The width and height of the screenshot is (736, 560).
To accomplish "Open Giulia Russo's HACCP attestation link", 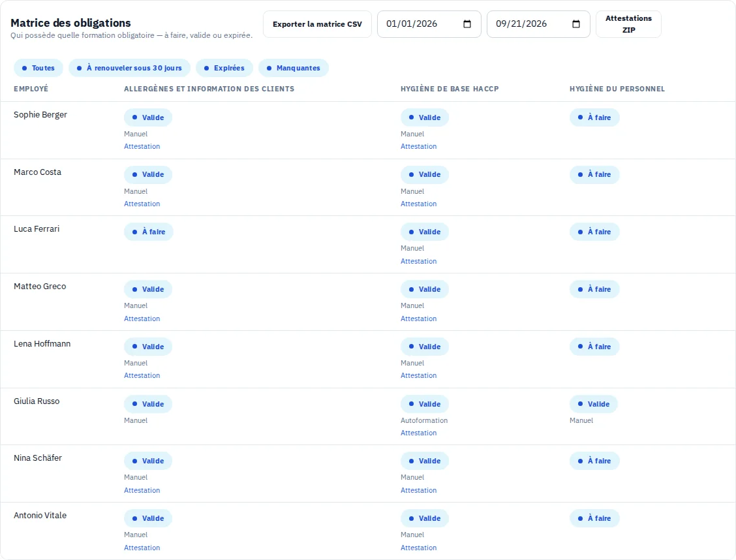I will tap(418, 433).
